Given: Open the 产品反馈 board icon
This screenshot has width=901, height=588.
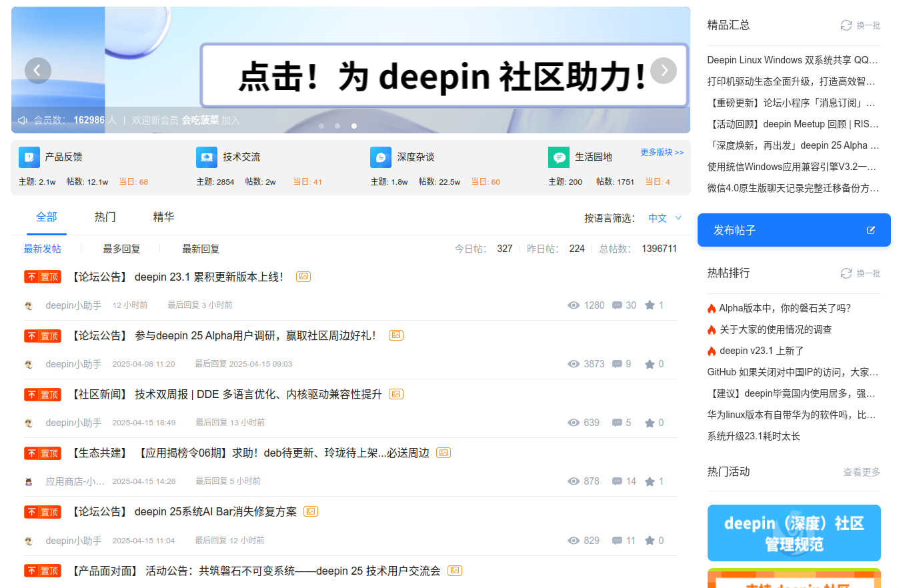Looking at the screenshot, I should point(29,157).
